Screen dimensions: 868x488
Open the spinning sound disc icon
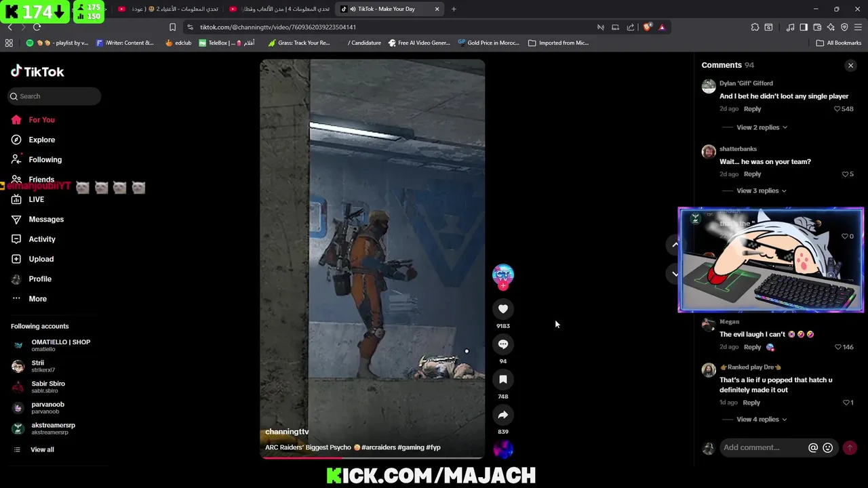[503, 449]
